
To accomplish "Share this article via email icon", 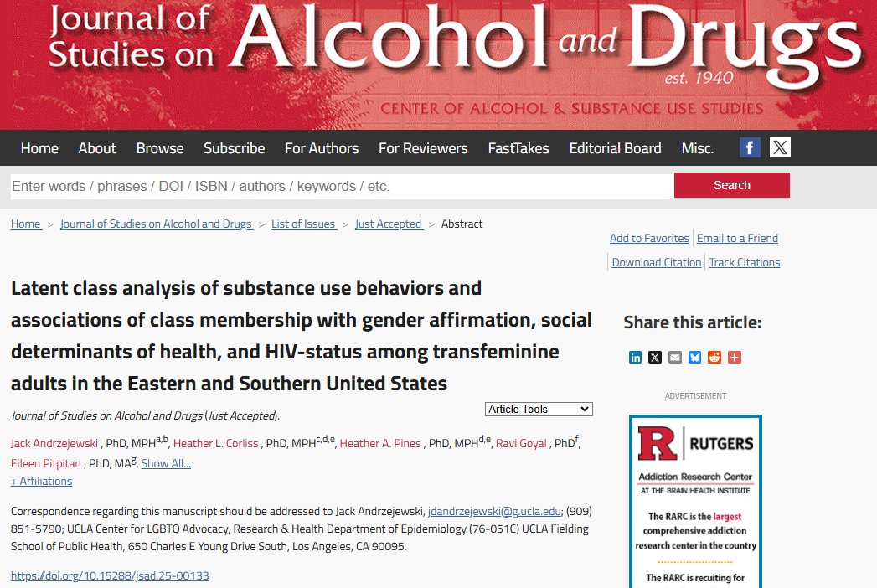I will (675, 358).
